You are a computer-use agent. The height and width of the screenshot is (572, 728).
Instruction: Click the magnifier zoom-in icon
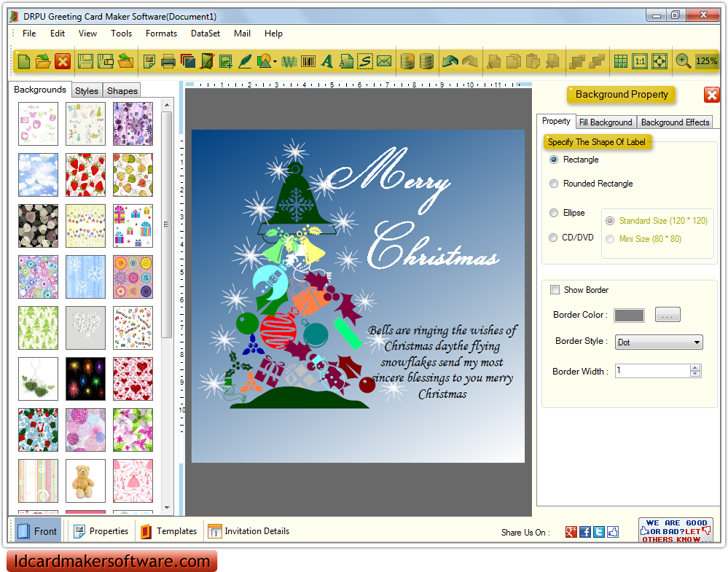[x=683, y=62]
